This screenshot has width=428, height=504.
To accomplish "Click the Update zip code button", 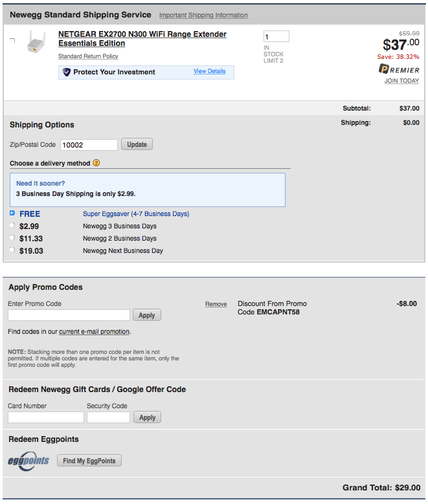I will click(137, 144).
